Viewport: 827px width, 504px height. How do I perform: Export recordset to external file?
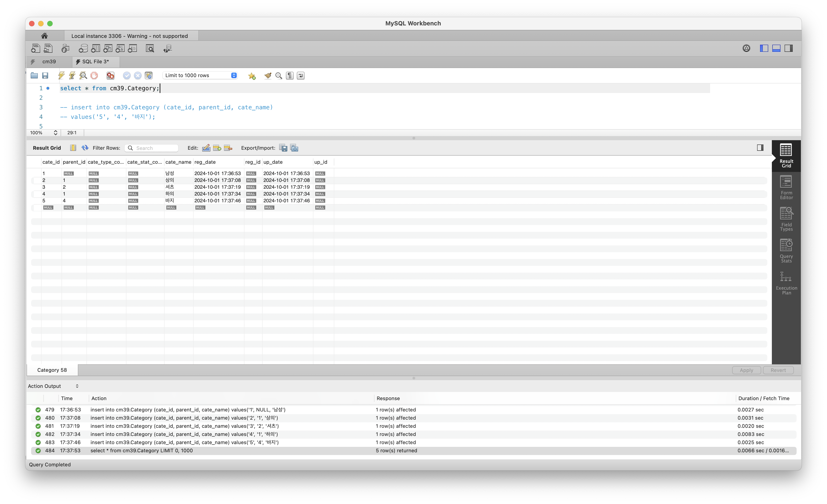click(283, 148)
